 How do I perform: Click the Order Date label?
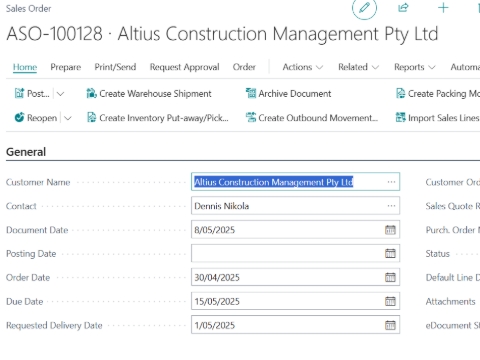[x=28, y=278]
